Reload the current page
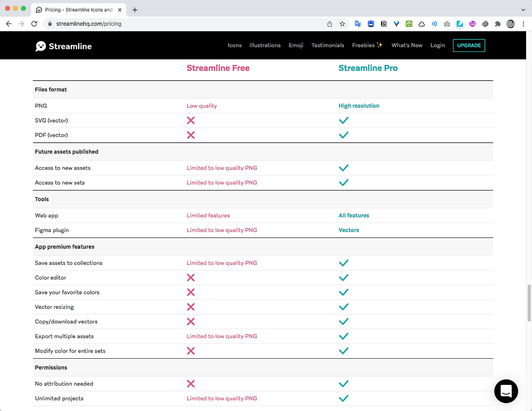This screenshot has width=532, height=411. (x=34, y=24)
